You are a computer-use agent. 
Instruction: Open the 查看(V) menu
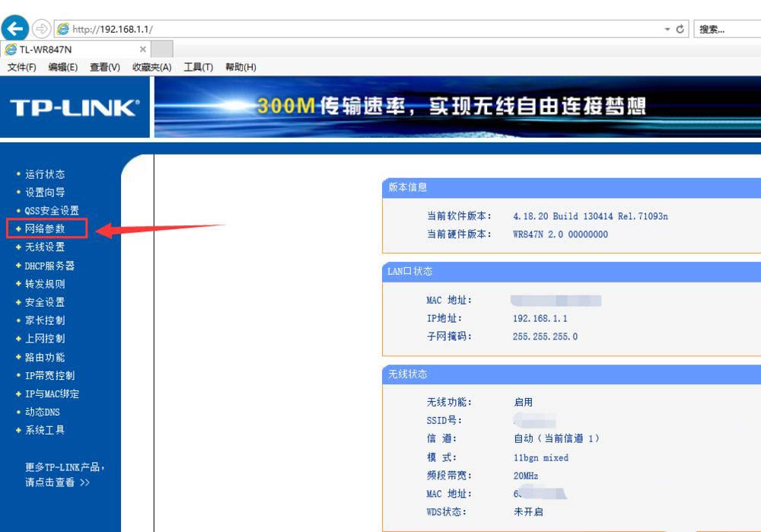pos(105,67)
